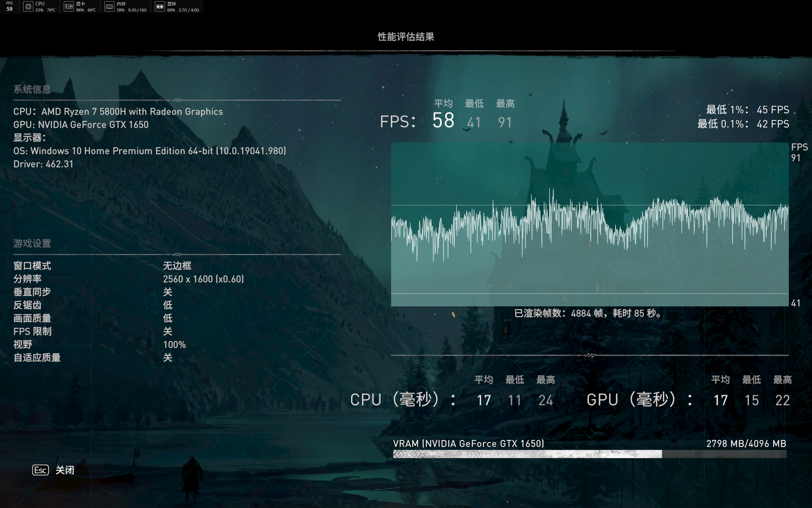The width and height of the screenshot is (812, 508).
Task: Click the 关 value beside 垂直同步
Action: coord(168,292)
